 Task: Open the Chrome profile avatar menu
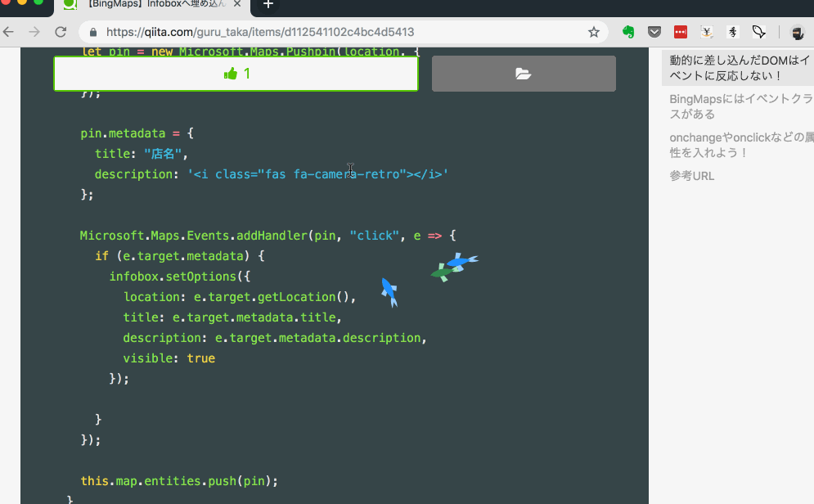[798, 33]
